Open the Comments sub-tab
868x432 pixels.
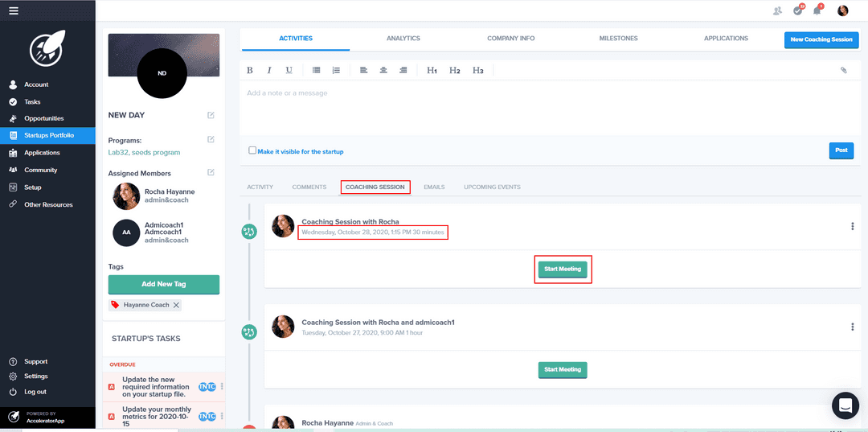(x=309, y=187)
